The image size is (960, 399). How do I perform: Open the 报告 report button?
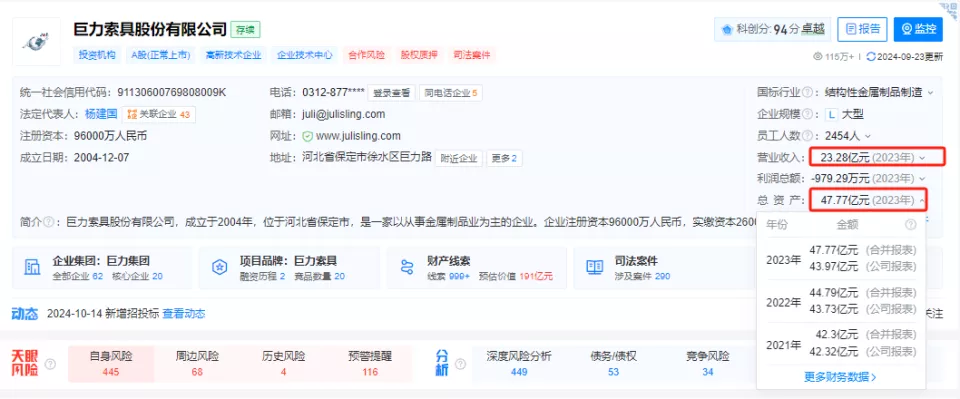pyautogui.click(x=862, y=29)
